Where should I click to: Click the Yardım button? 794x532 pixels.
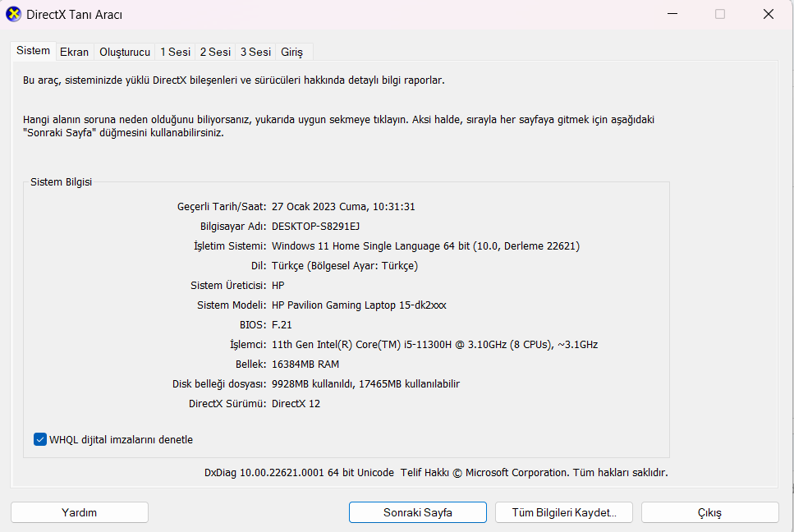pos(80,512)
